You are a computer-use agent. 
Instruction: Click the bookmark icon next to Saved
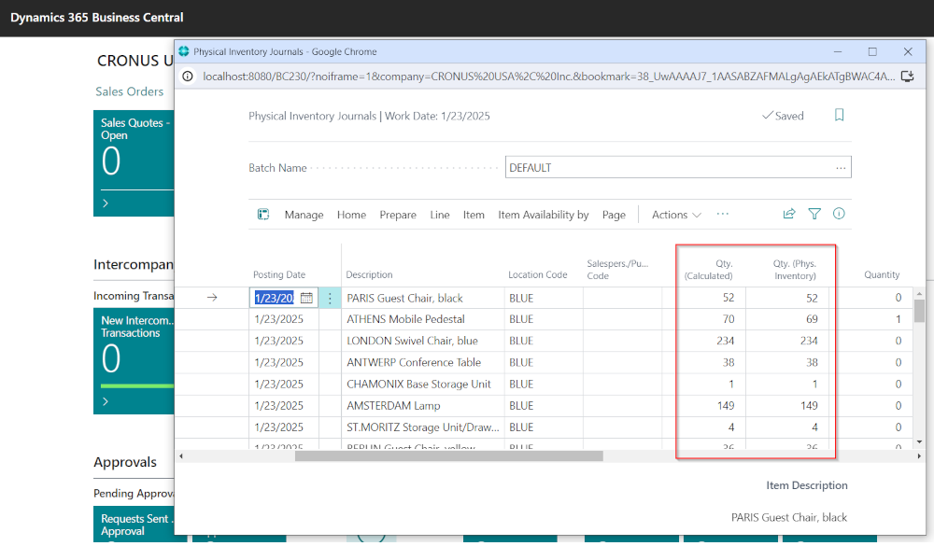[839, 116]
